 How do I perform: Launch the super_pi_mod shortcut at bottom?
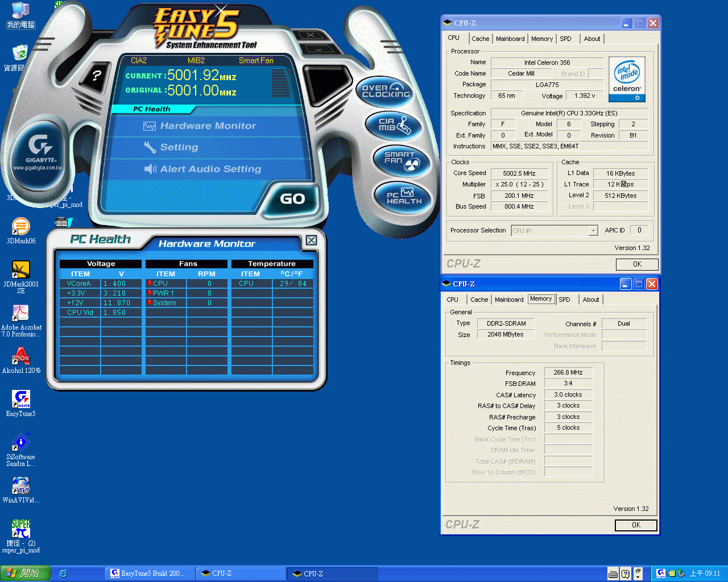tap(21, 537)
